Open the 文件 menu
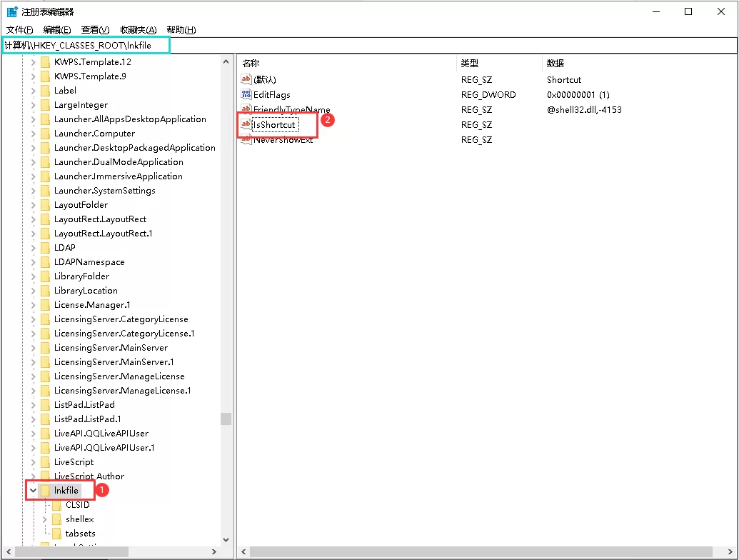Viewport: 739px width, 560px height. pyautogui.click(x=19, y=29)
